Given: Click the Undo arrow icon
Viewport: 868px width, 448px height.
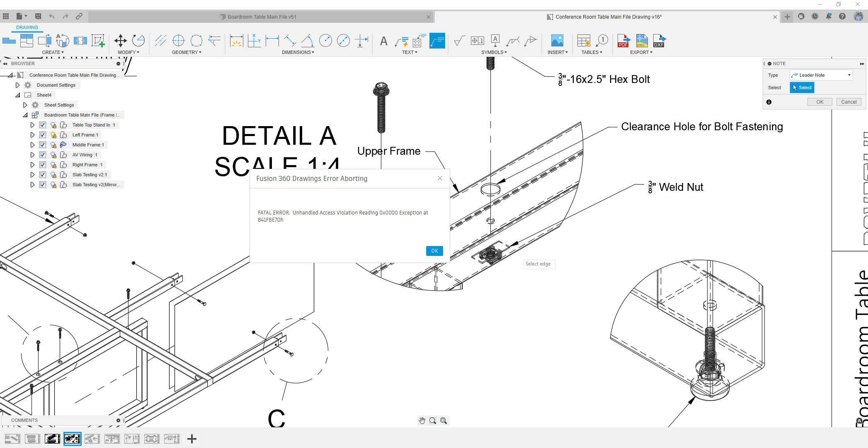Looking at the screenshot, I should (52, 16).
